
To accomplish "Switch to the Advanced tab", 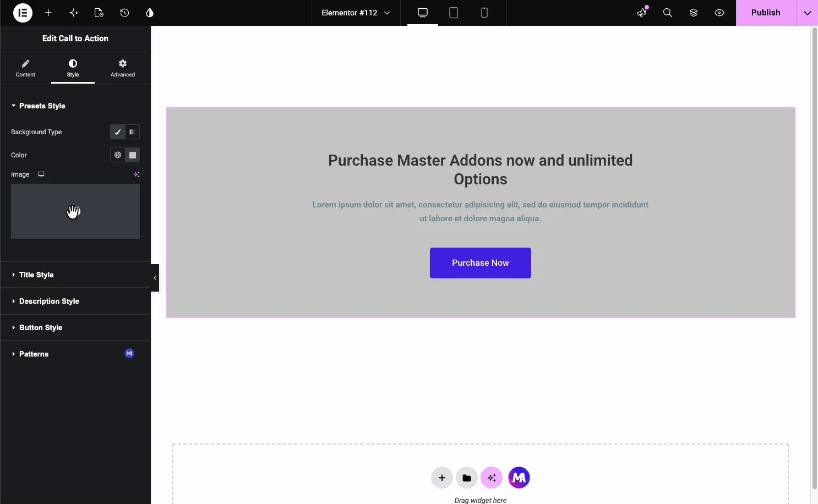I will pos(123,68).
